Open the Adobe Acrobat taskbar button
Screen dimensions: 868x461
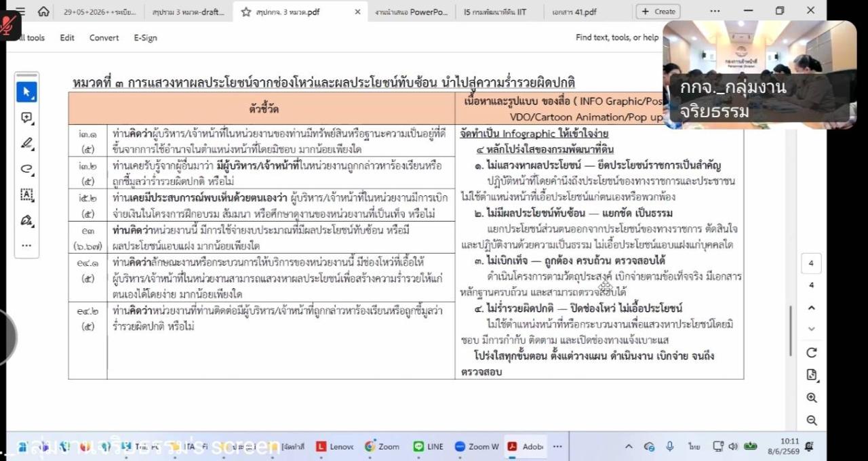click(526, 446)
